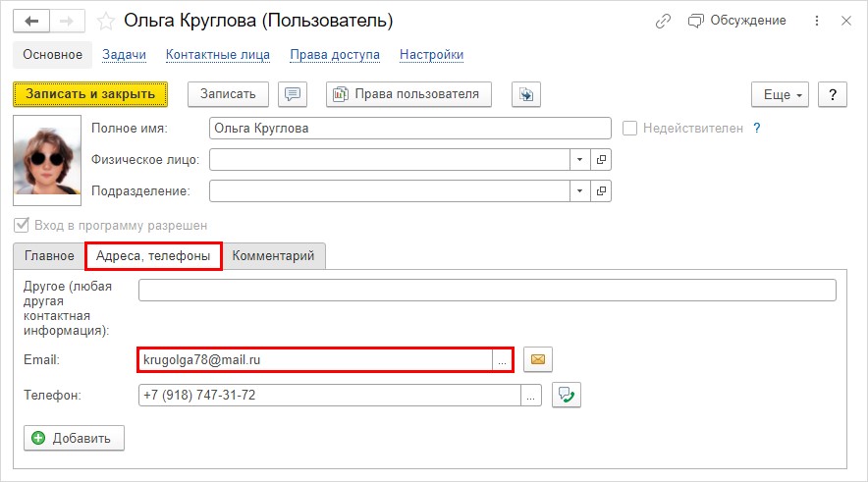Image resolution: width=868 pixels, height=482 pixels.
Task: Click the Другое contact information field
Action: [x=487, y=290]
